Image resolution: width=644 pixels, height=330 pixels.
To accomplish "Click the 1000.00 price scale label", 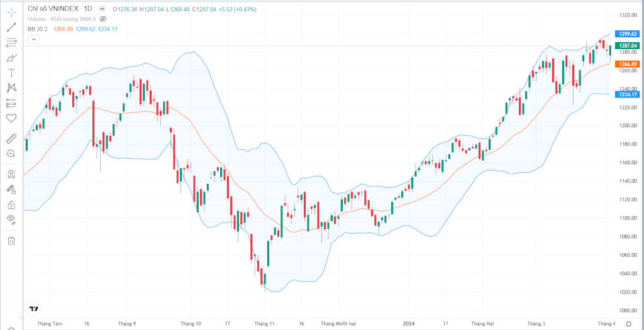I will point(627,310).
